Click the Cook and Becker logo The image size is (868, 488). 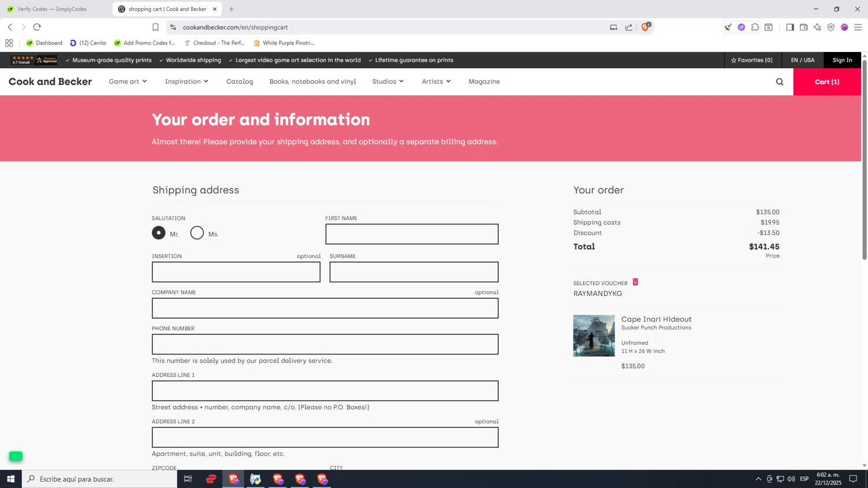click(x=50, y=82)
